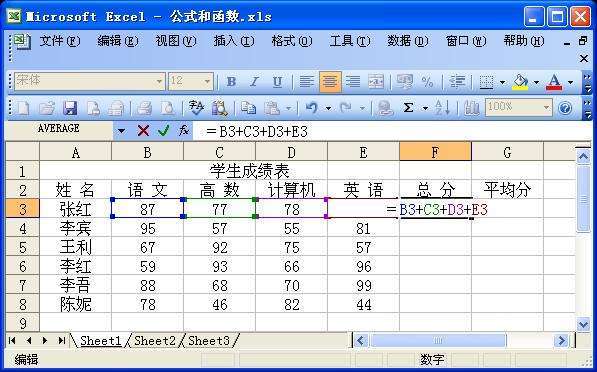The width and height of the screenshot is (597, 372).
Task: Run the spelling checker
Action: point(196,109)
